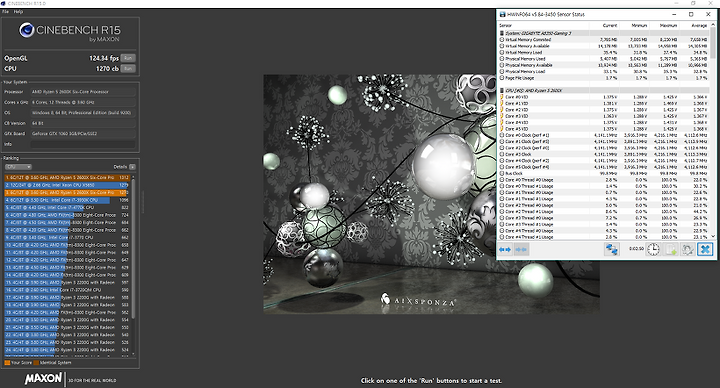Select the Virtual Memory Available row
720x388 pixels.
(x=604, y=46)
